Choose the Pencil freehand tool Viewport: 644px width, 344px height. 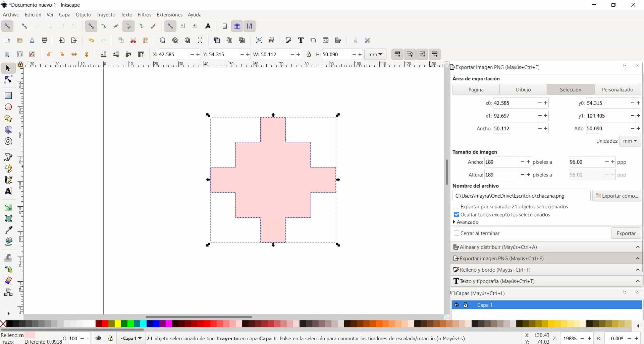(x=8, y=168)
